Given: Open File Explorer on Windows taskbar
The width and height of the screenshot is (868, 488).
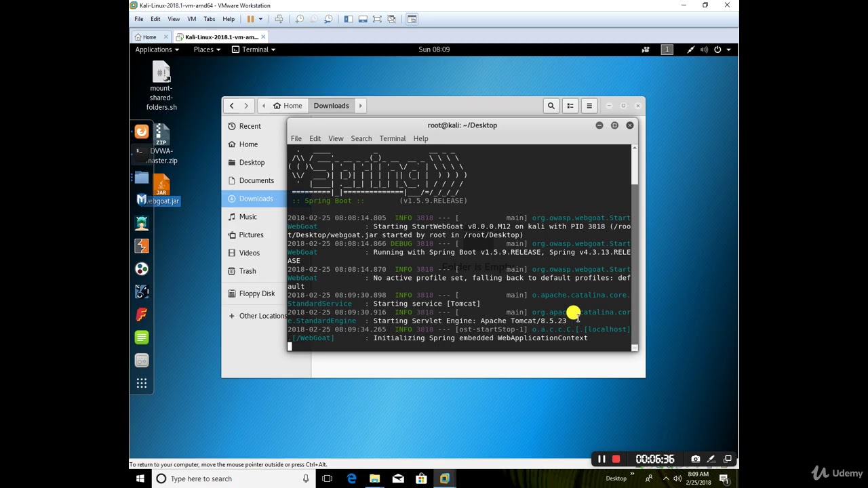Looking at the screenshot, I should click(x=374, y=479).
